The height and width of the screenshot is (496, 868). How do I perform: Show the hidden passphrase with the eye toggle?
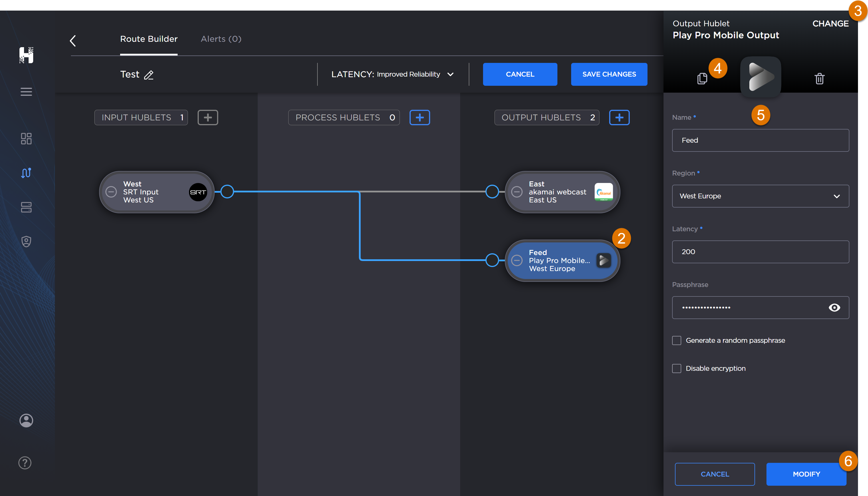point(835,308)
